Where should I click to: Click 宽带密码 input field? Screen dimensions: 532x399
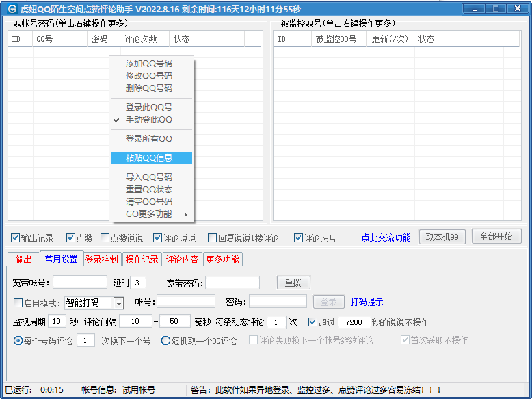(x=232, y=283)
